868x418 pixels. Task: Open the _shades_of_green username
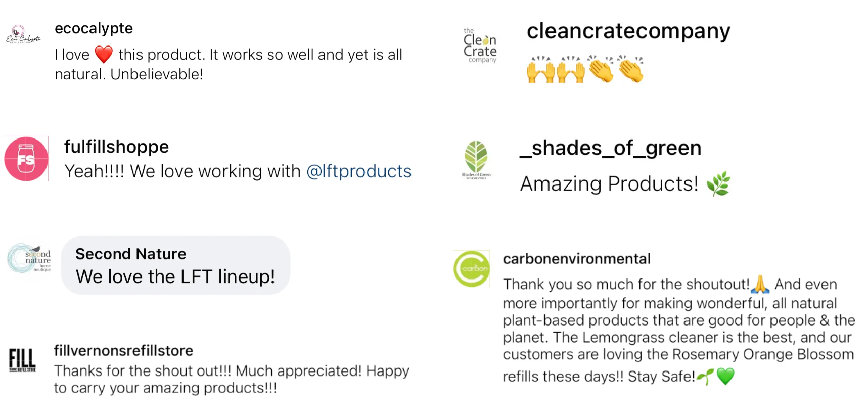[611, 148]
